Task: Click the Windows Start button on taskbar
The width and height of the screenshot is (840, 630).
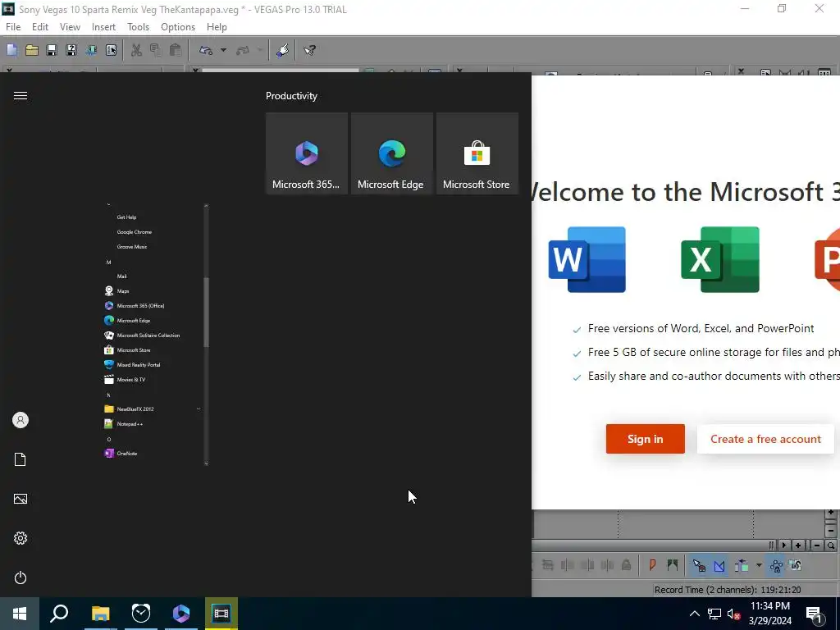Action: (x=20, y=614)
